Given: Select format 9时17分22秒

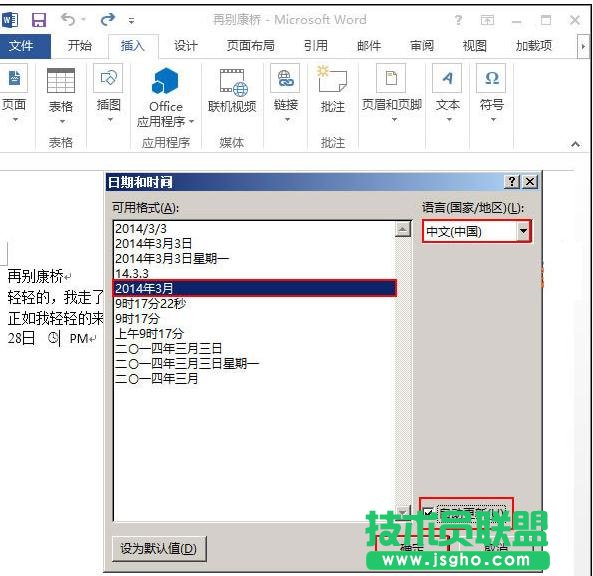Looking at the screenshot, I should pos(254,303).
